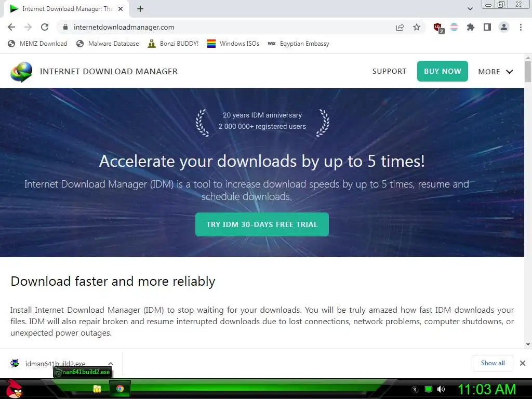This screenshot has height=399, width=532.
Task: Toggle the browser side panel
Action: [487, 27]
